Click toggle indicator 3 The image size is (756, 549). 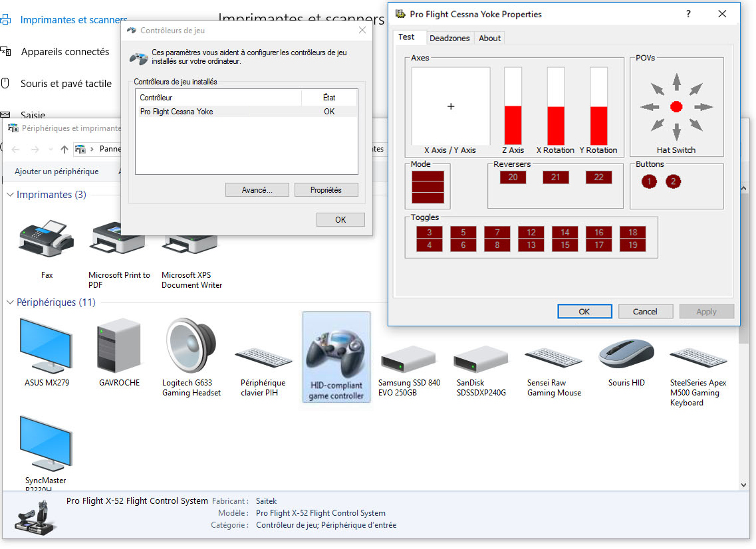[429, 233]
